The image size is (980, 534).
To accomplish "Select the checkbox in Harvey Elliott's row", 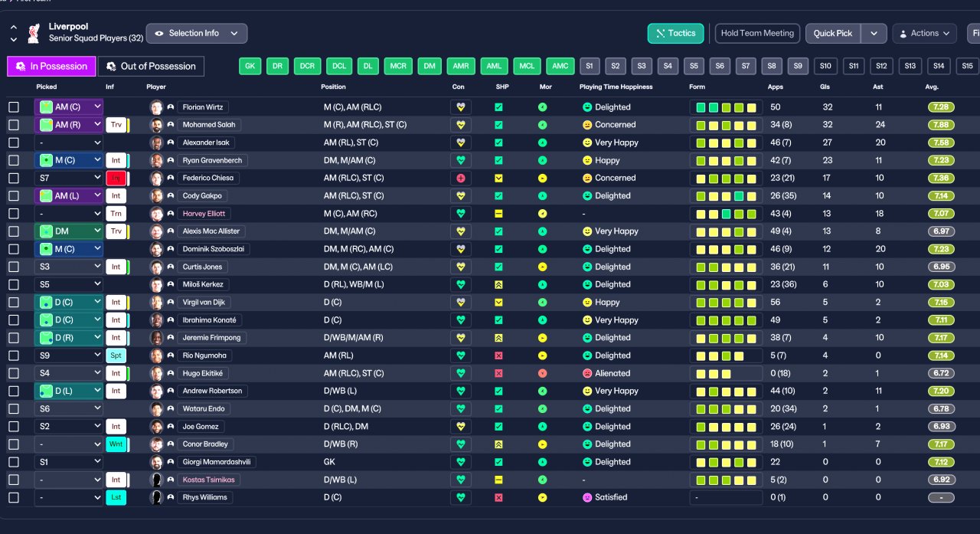I will point(14,214).
